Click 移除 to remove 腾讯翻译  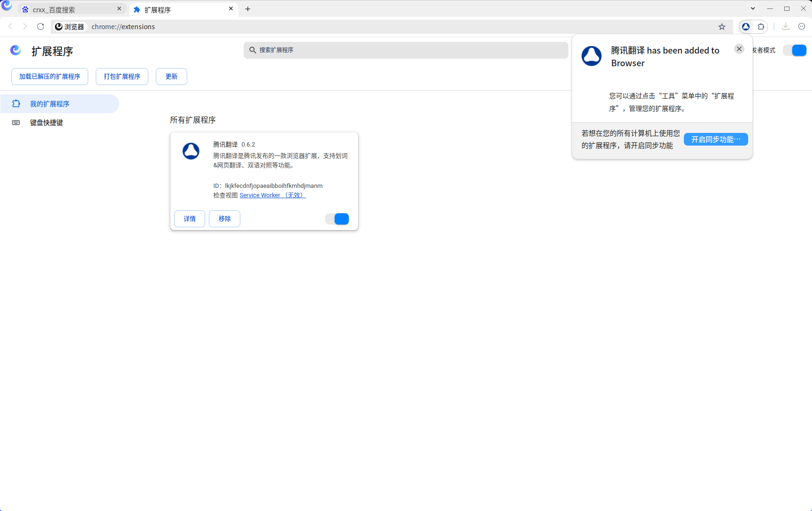pyautogui.click(x=224, y=219)
